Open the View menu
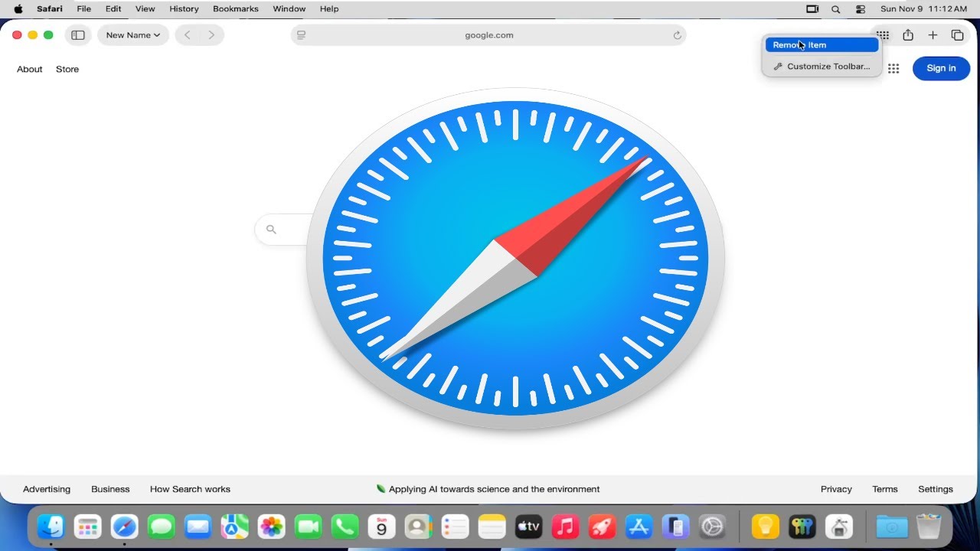This screenshot has width=980, height=551. [x=145, y=9]
